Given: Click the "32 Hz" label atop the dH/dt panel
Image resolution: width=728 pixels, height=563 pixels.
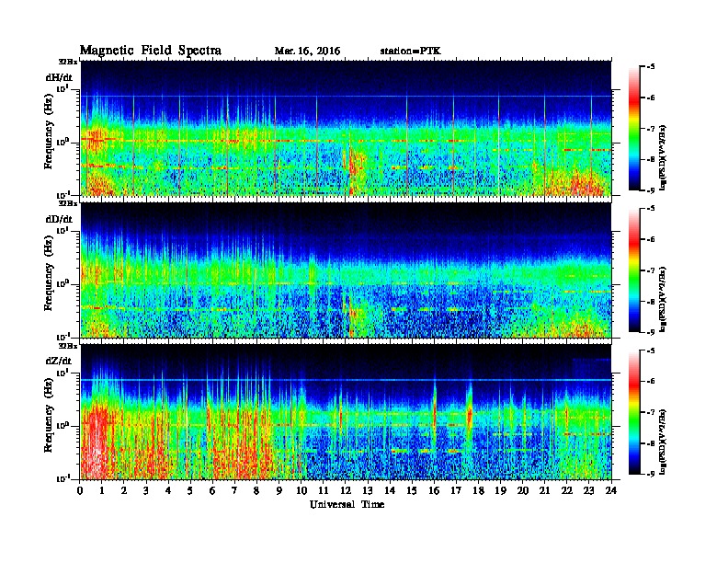Looking at the screenshot, I should point(68,62).
